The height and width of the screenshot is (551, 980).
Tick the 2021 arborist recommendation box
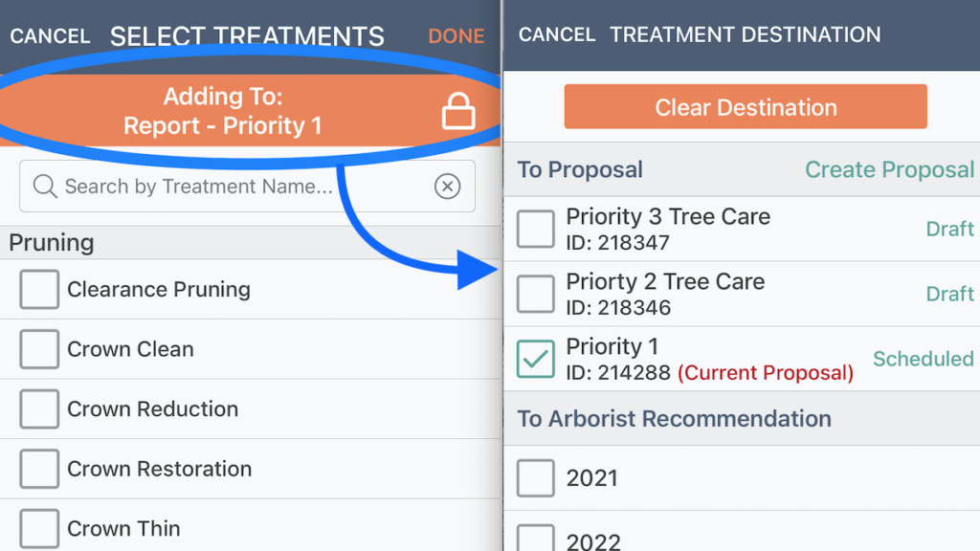click(536, 478)
